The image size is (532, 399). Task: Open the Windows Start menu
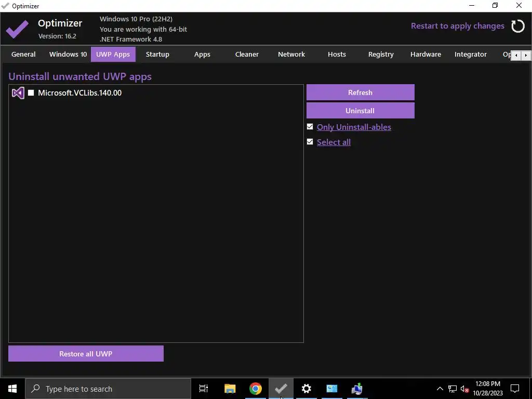coord(12,389)
